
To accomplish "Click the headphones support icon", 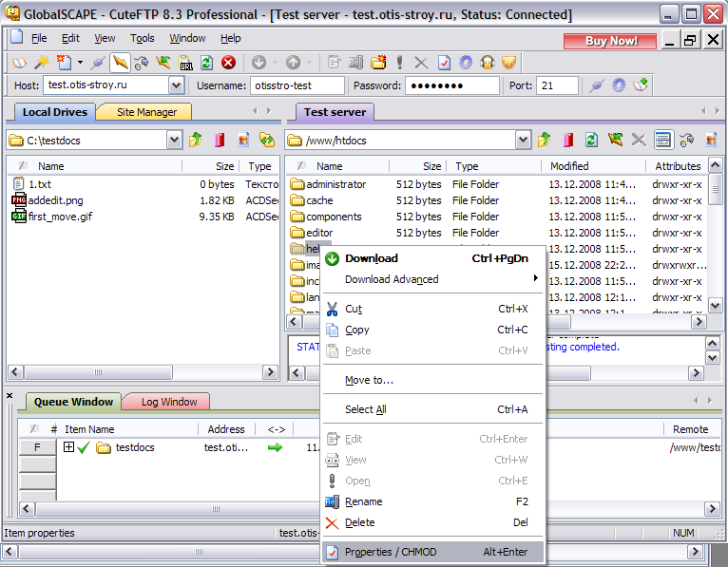I will click(488, 62).
